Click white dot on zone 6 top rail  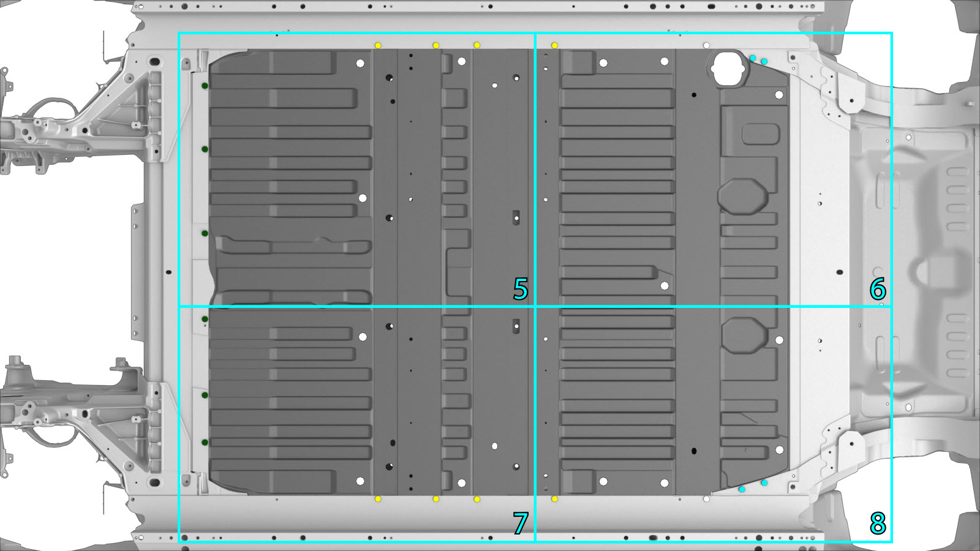[706, 45]
